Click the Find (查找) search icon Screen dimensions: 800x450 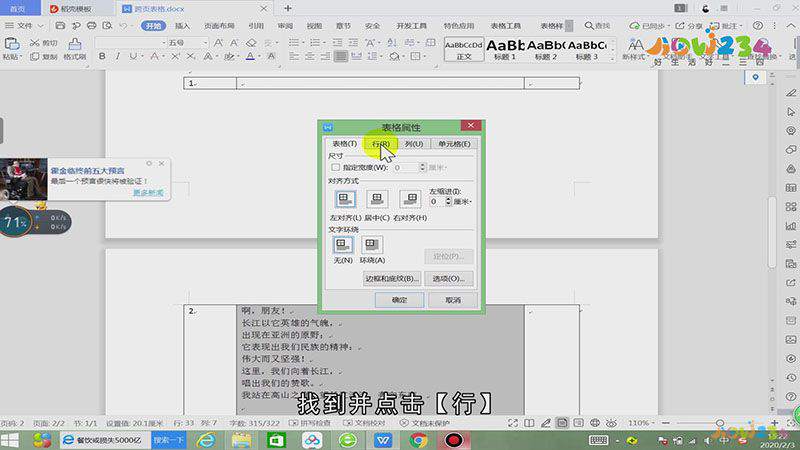tap(589, 25)
